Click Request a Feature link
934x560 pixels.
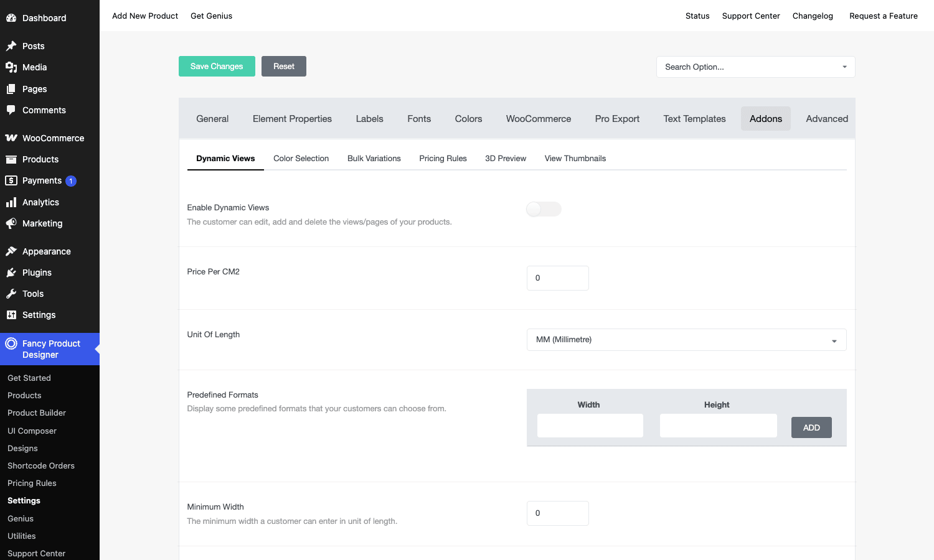tap(884, 16)
